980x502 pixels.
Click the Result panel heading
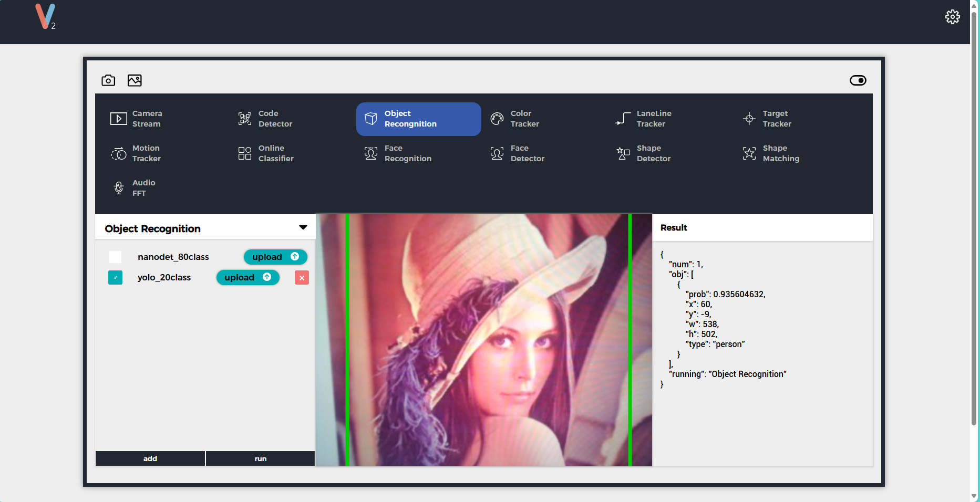pos(674,227)
